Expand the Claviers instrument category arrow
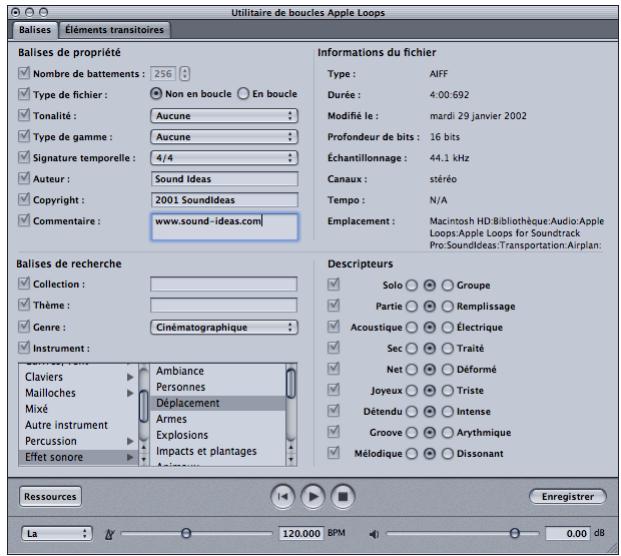 (130, 377)
